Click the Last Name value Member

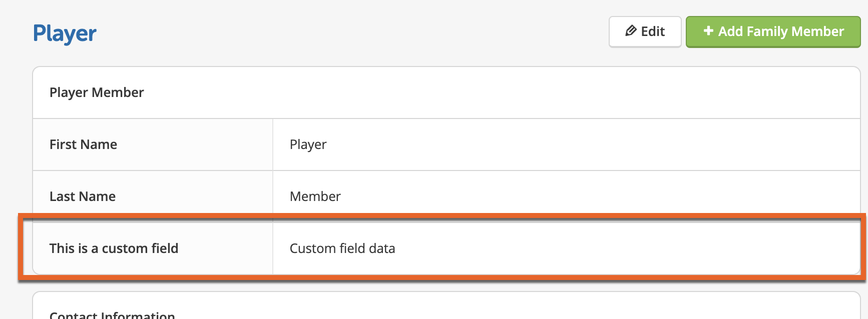pos(315,196)
